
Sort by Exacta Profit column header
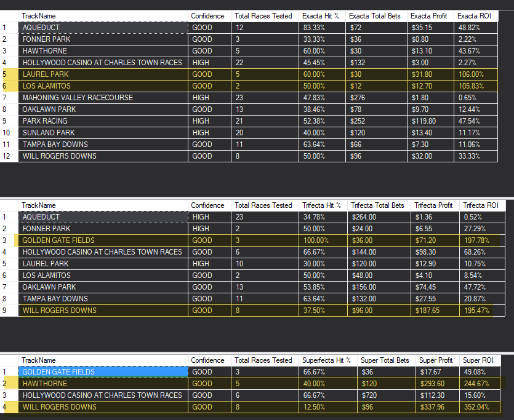point(430,16)
